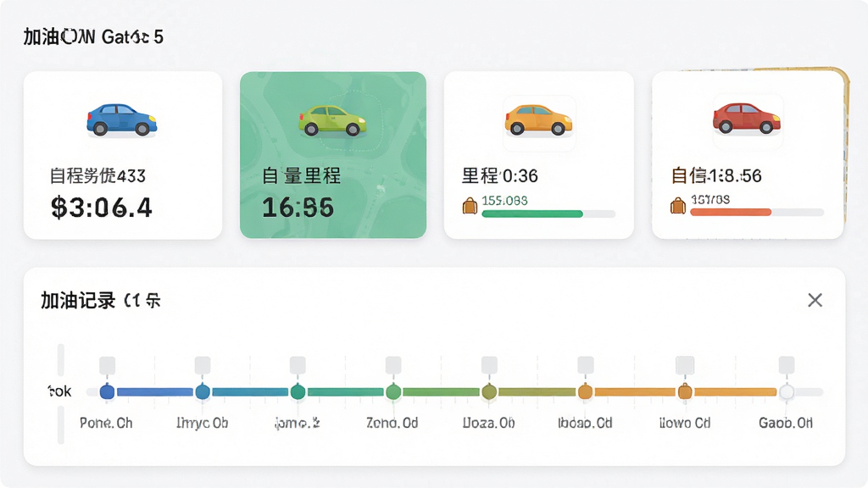Select the blue car icon
Image resolution: width=868 pixels, height=488 pixels.
[122, 119]
